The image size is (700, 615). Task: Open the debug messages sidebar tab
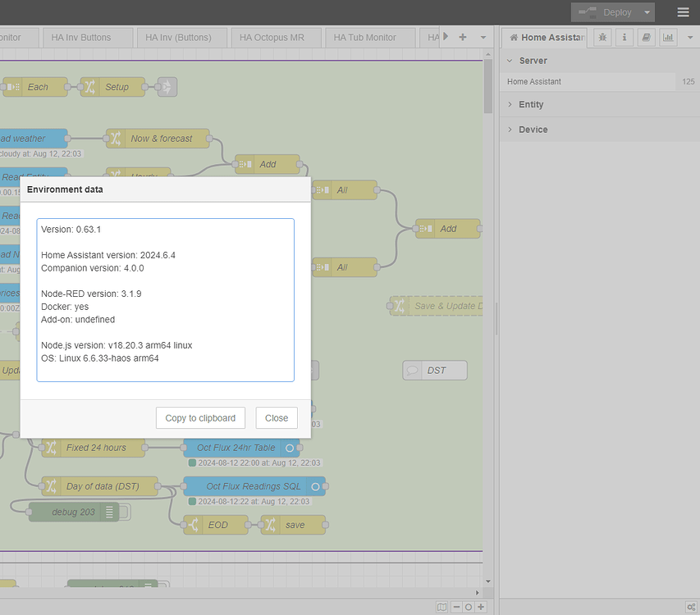602,38
